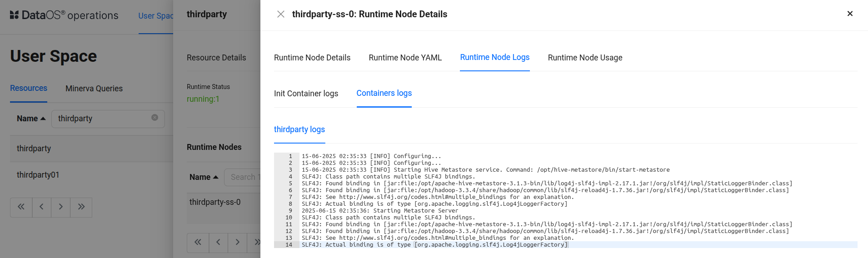The height and width of the screenshot is (258, 868).
Task: Go to first page in Resources pagination
Action: pyautogui.click(x=21, y=207)
